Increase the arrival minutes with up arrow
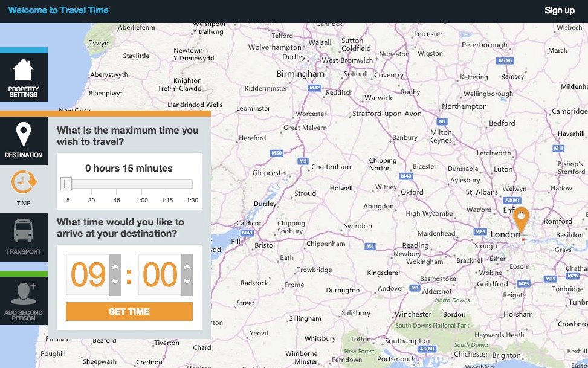 (x=187, y=266)
